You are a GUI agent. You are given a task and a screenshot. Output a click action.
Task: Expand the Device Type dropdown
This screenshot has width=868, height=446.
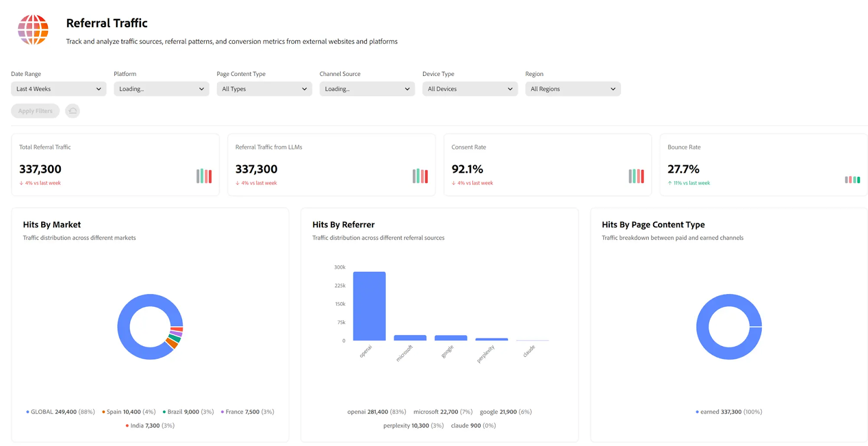point(470,89)
